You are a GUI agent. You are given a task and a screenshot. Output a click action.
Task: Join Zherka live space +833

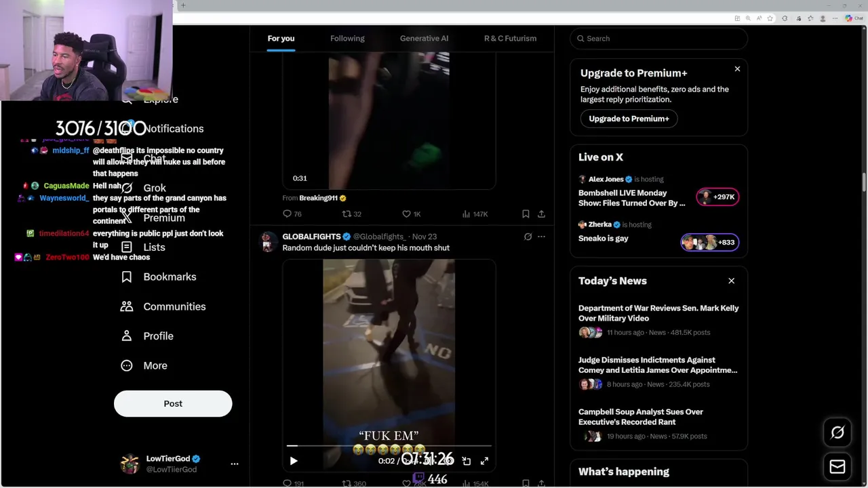coord(710,243)
